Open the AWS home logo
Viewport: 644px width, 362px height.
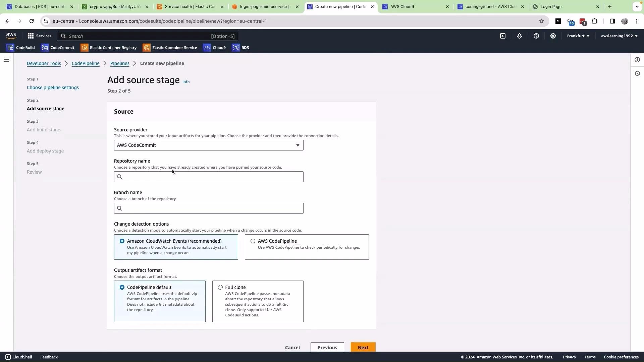pyautogui.click(x=11, y=36)
